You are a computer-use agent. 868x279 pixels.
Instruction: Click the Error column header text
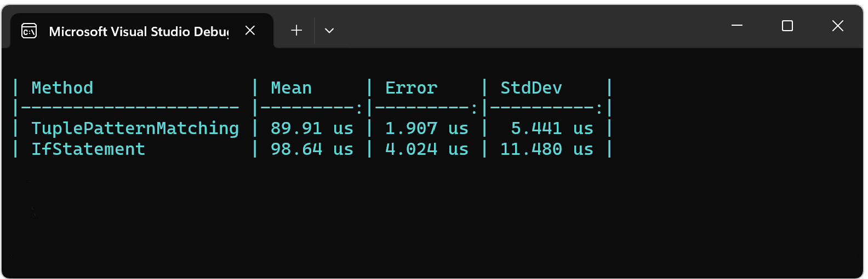click(411, 88)
